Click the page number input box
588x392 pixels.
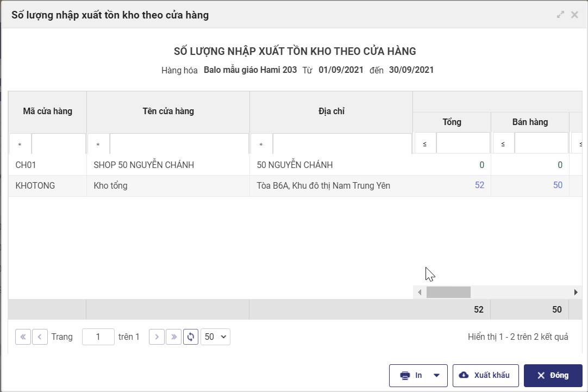coord(98,337)
